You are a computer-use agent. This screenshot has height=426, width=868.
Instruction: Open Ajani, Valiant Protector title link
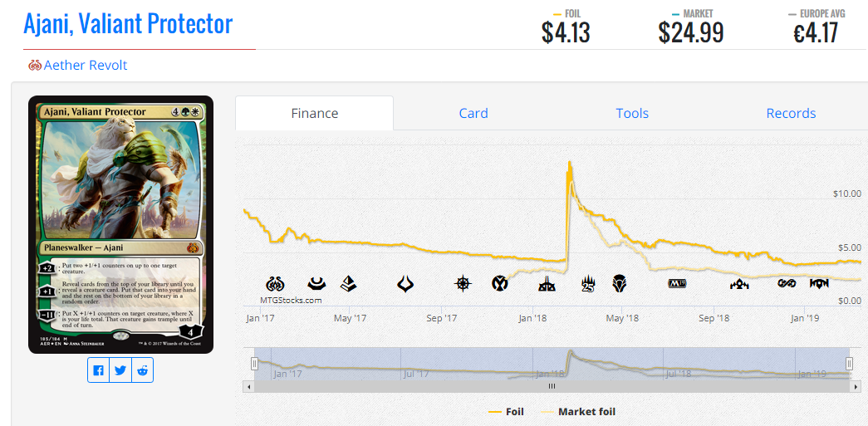coord(128,24)
